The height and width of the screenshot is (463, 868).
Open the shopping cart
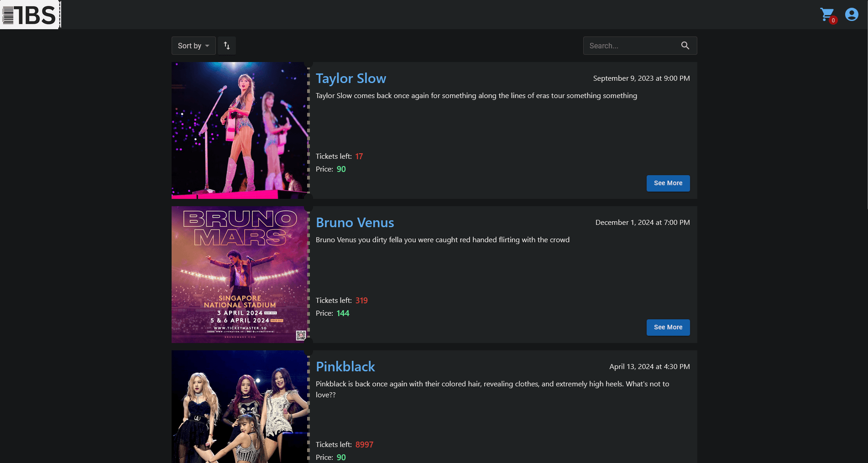click(x=827, y=15)
